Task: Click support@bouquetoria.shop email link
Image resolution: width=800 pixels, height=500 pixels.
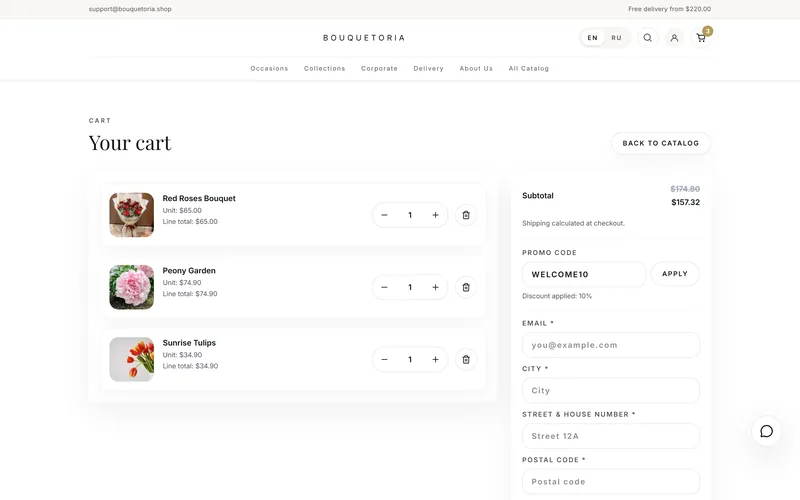Action: pyautogui.click(x=130, y=9)
